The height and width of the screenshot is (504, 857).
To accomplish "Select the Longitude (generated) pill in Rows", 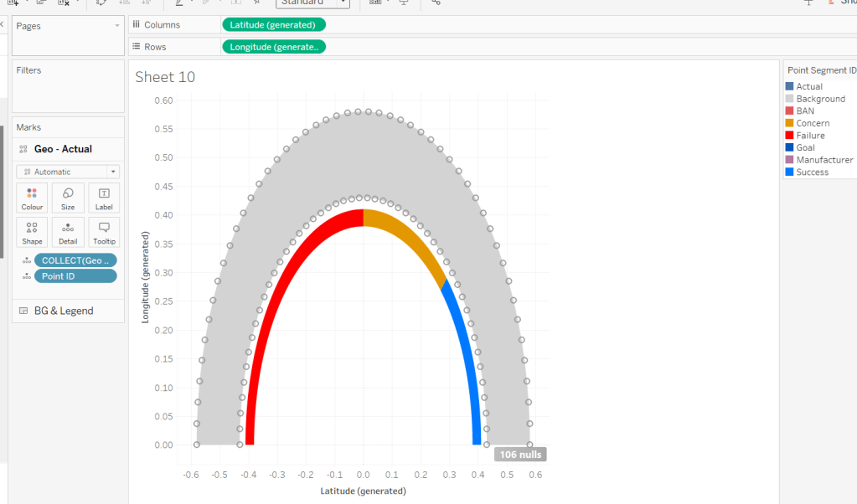I will pyautogui.click(x=273, y=47).
